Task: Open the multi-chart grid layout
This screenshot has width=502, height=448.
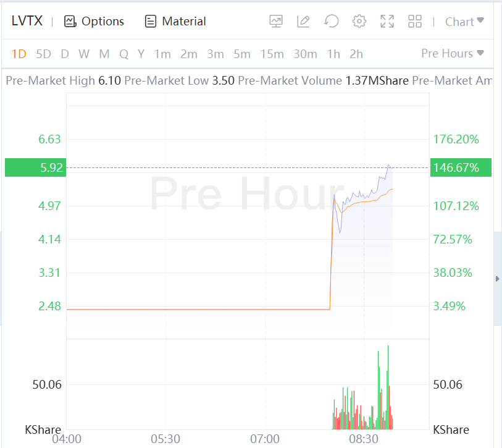Action: (x=415, y=22)
